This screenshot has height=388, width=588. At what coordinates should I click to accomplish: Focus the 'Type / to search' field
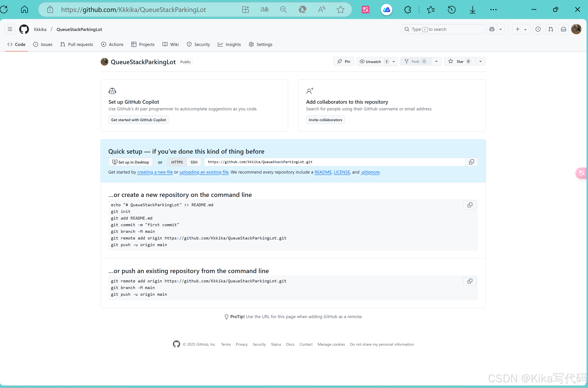[443, 29]
